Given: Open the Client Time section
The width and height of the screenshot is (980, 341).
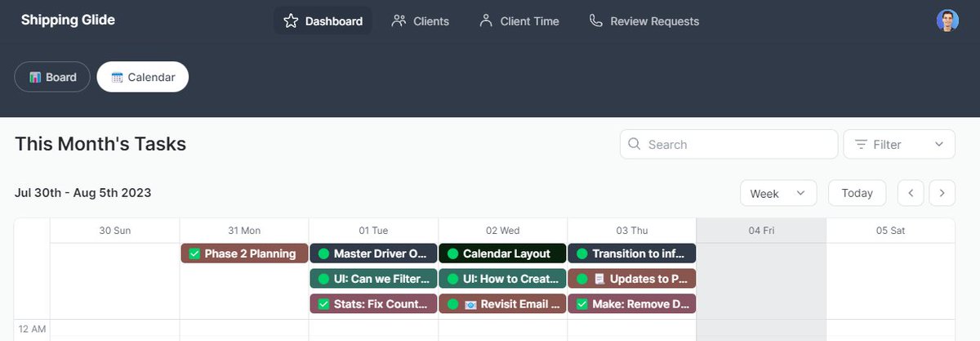Looking at the screenshot, I should coord(519,21).
